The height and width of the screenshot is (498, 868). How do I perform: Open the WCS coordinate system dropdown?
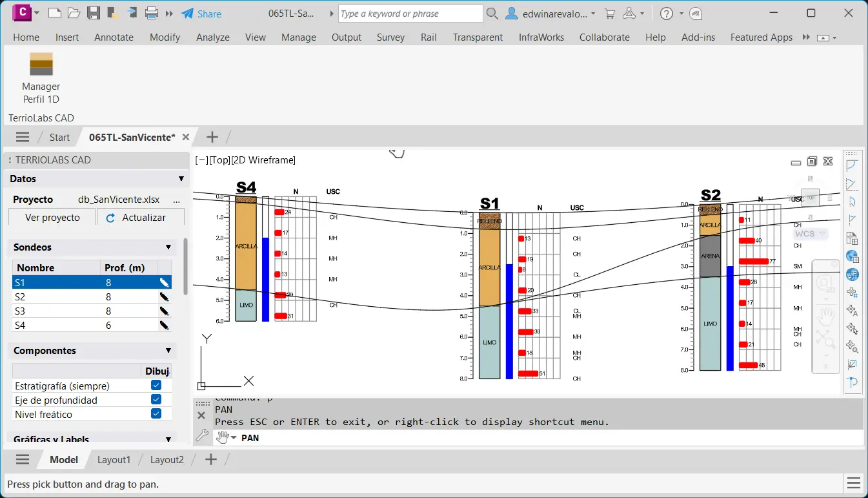pyautogui.click(x=812, y=234)
